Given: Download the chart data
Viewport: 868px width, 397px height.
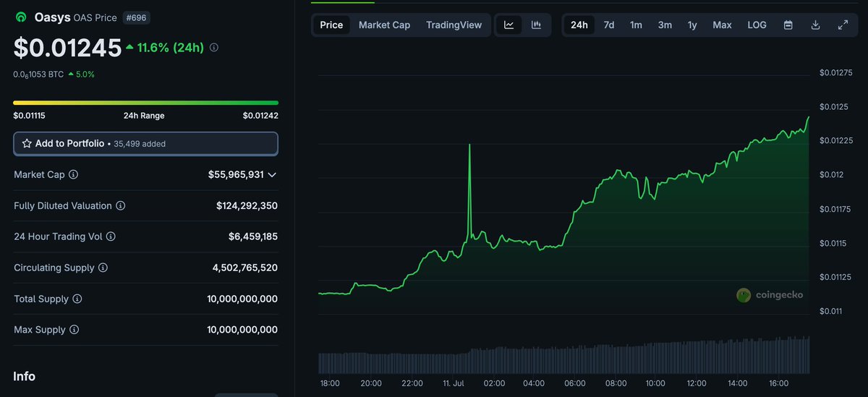Looking at the screenshot, I should (815, 25).
